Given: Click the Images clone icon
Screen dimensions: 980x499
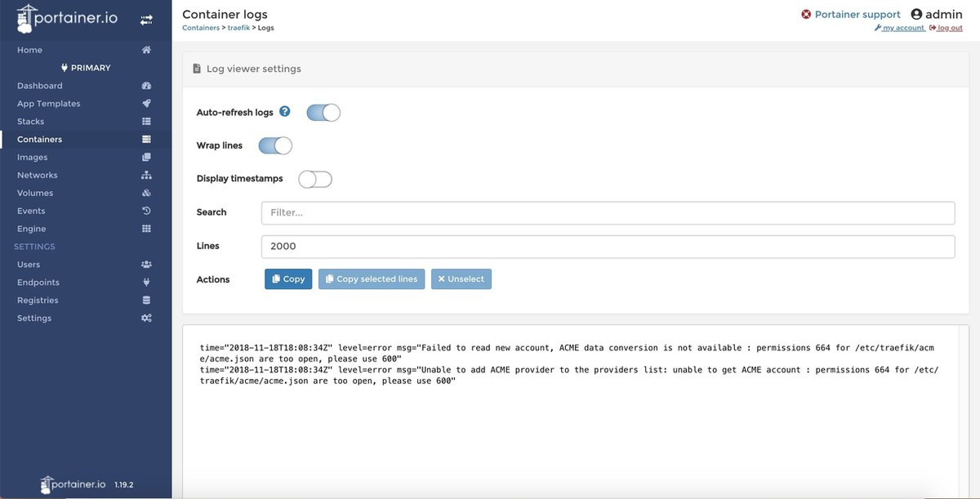Looking at the screenshot, I should (146, 158).
